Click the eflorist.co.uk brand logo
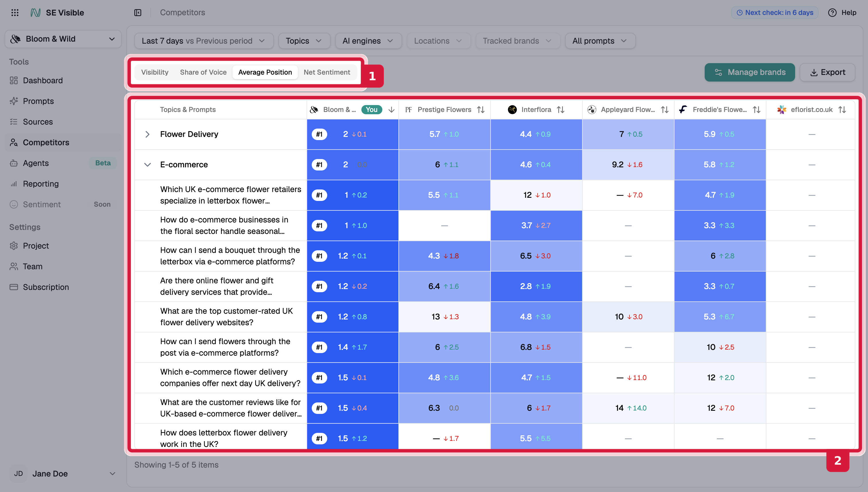The image size is (868, 492). (x=782, y=109)
